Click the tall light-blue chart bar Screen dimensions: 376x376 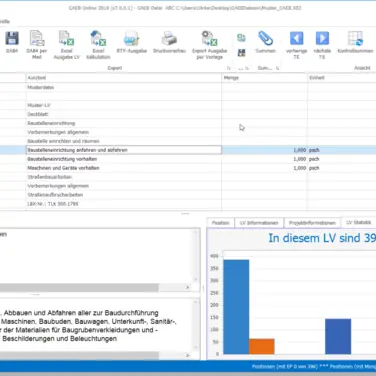(x=236, y=307)
